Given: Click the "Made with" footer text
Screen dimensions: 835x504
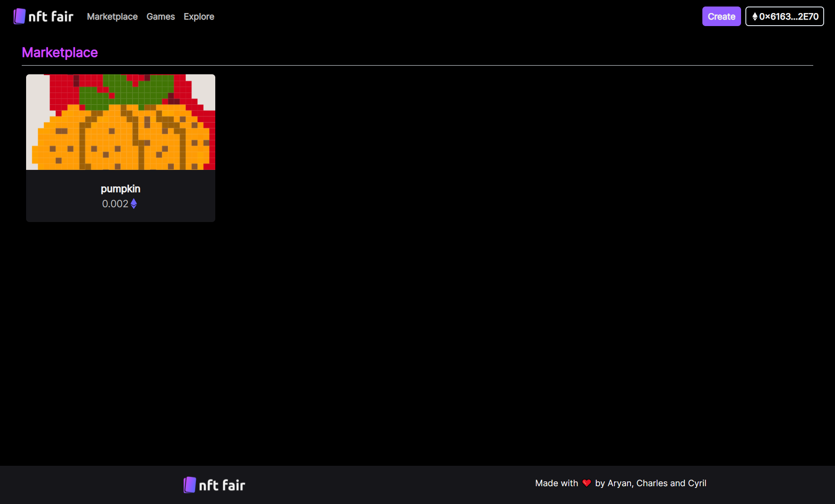Looking at the screenshot, I should pyautogui.click(x=556, y=483).
